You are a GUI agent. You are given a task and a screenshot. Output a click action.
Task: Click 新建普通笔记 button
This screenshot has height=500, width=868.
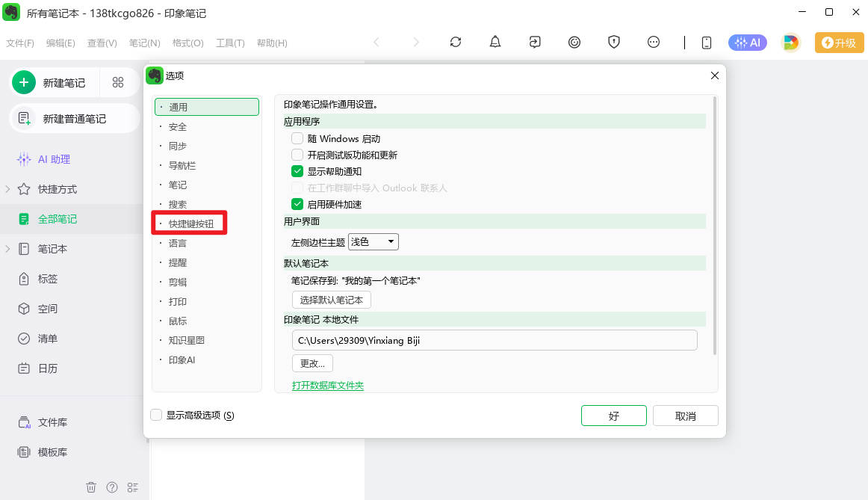[x=74, y=119]
